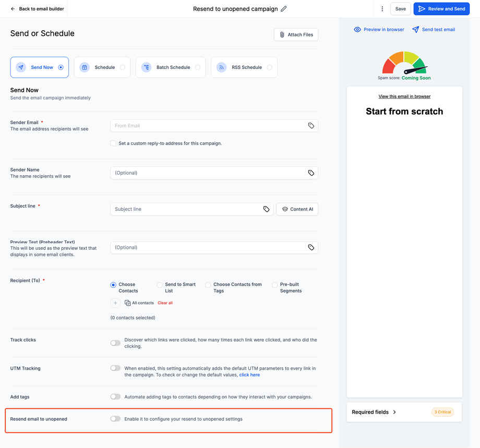Open the UTM 'click here' link
This screenshot has height=448, width=480.
point(249,375)
